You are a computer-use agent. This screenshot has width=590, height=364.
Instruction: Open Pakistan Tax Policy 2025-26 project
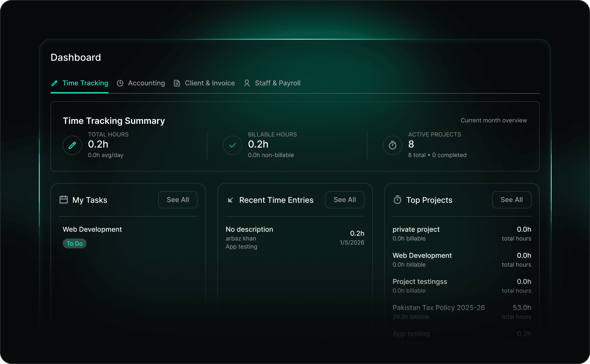pyautogui.click(x=438, y=308)
